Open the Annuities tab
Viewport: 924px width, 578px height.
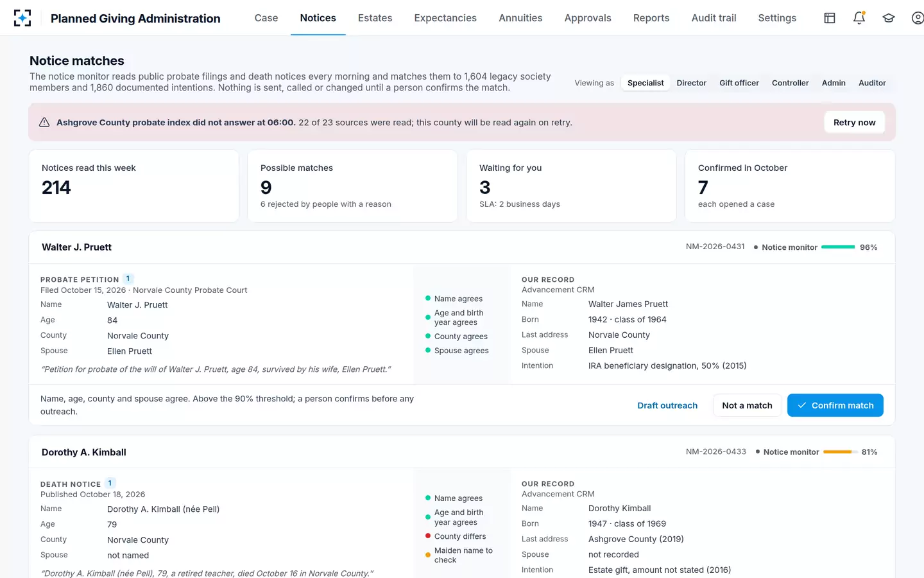[x=520, y=18]
